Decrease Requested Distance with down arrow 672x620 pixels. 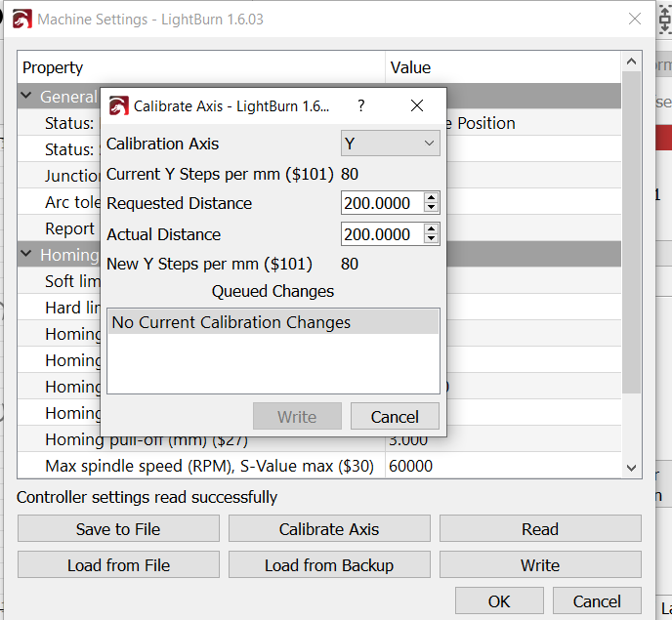pyautogui.click(x=431, y=208)
